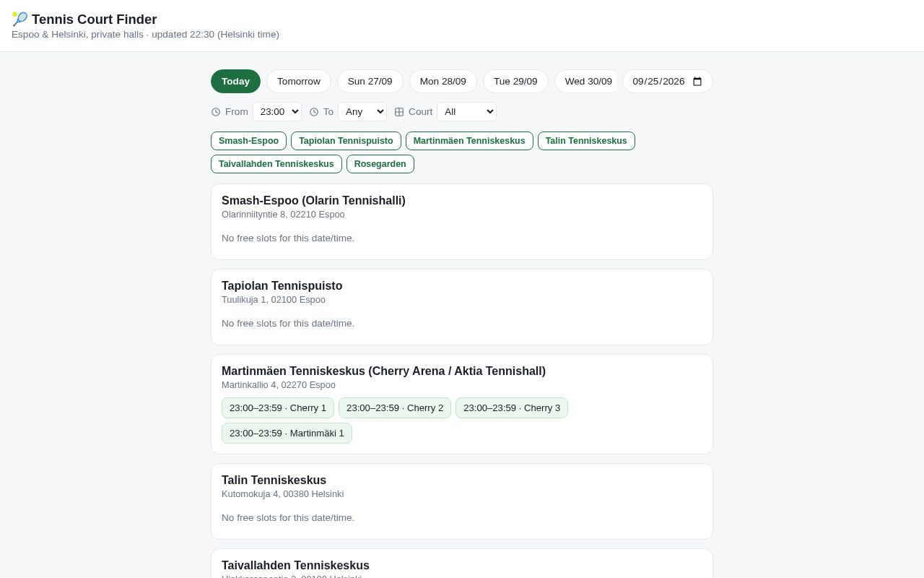The width and height of the screenshot is (924, 578).
Task: Book the 23:00–23:59 Cherry 2 slot
Action: [395, 408]
